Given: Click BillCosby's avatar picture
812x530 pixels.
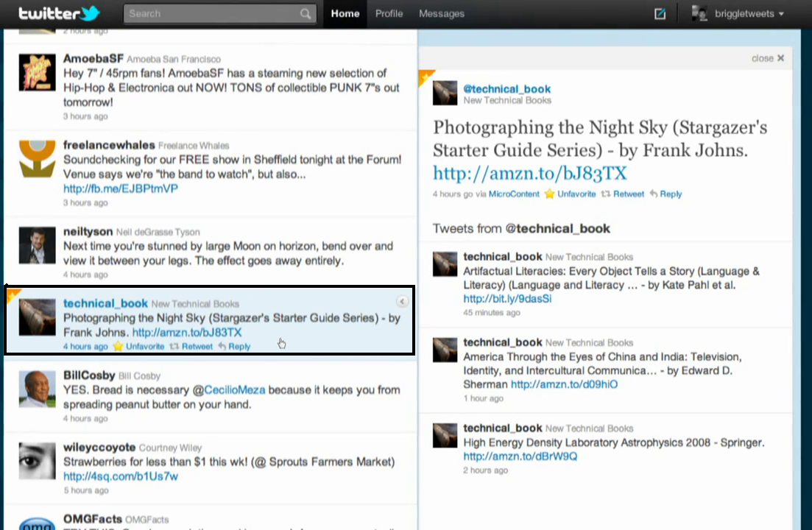Looking at the screenshot, I should click(x=37, y=389).
